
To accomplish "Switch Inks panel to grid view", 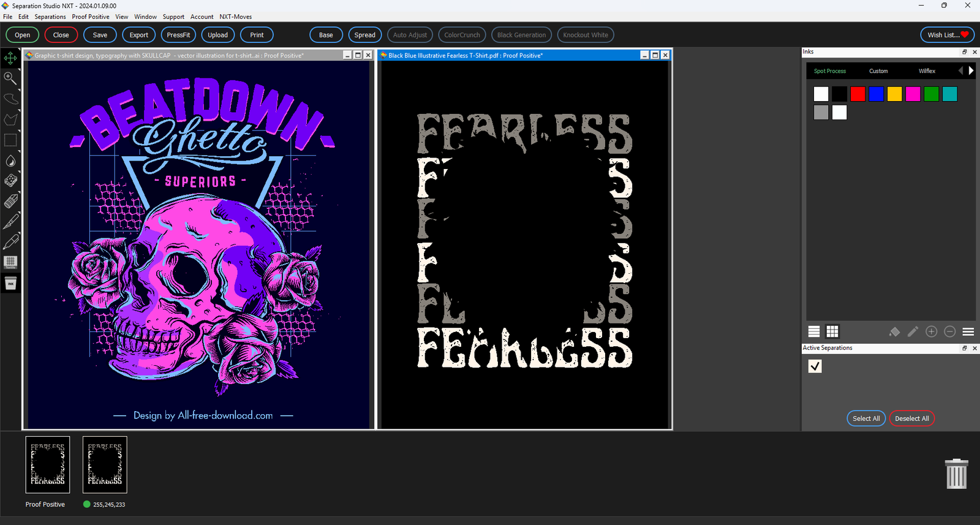I will 832,331.
